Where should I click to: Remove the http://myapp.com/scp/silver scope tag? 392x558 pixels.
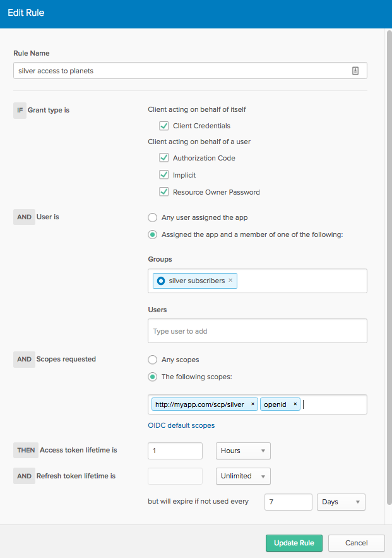coord(252,404)
